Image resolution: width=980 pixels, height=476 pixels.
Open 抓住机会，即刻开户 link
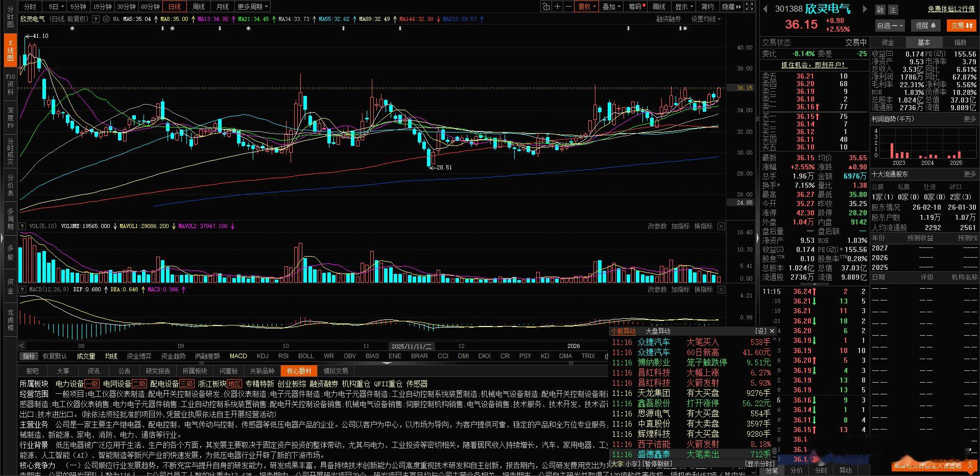point(814,65)
